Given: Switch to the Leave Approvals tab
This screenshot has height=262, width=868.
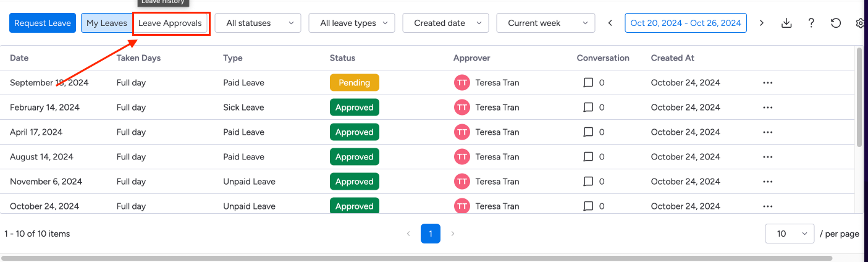Looking at the screenshot, I should 170,23.
